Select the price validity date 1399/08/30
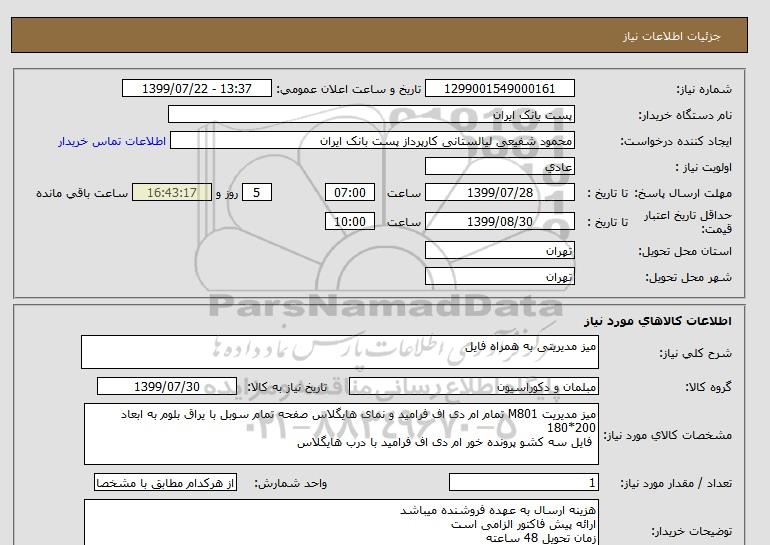The image size is (770, 545). [x=499, y=221]
